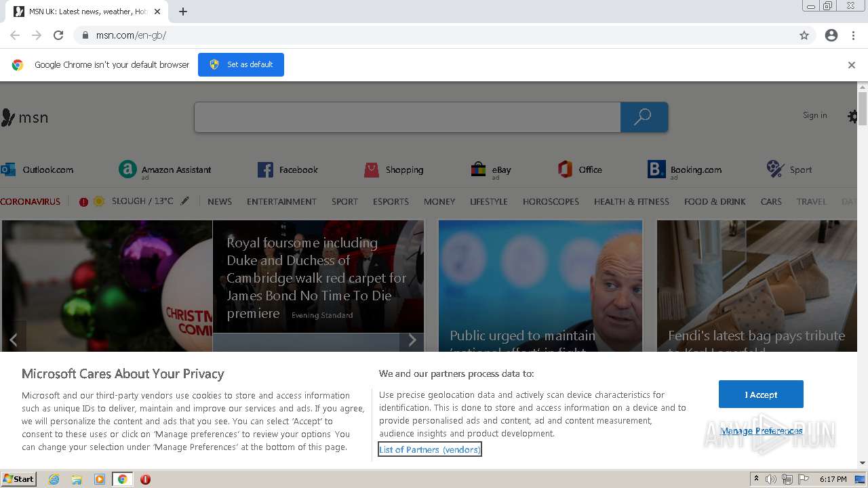Click the red weather alert icon
The height and width of the screenshot is (488, 868).
click(x=83, y=202)
